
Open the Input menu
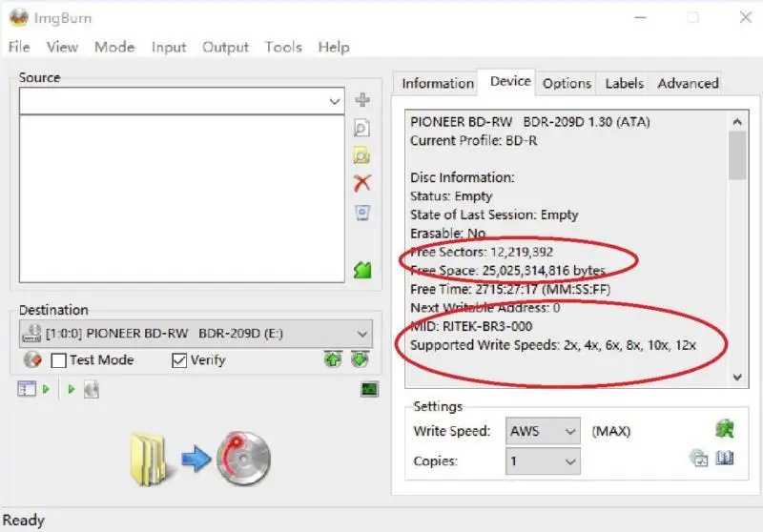click(169, 47)
